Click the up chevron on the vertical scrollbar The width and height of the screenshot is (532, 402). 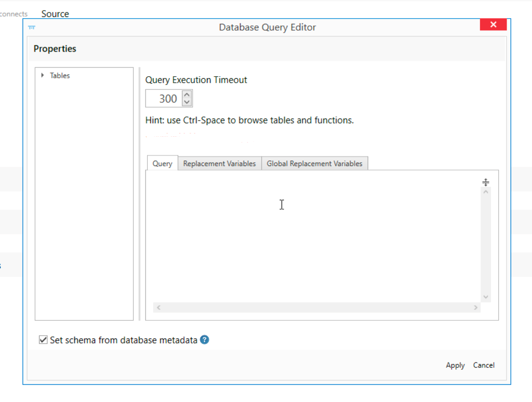[x=486, y=192]
